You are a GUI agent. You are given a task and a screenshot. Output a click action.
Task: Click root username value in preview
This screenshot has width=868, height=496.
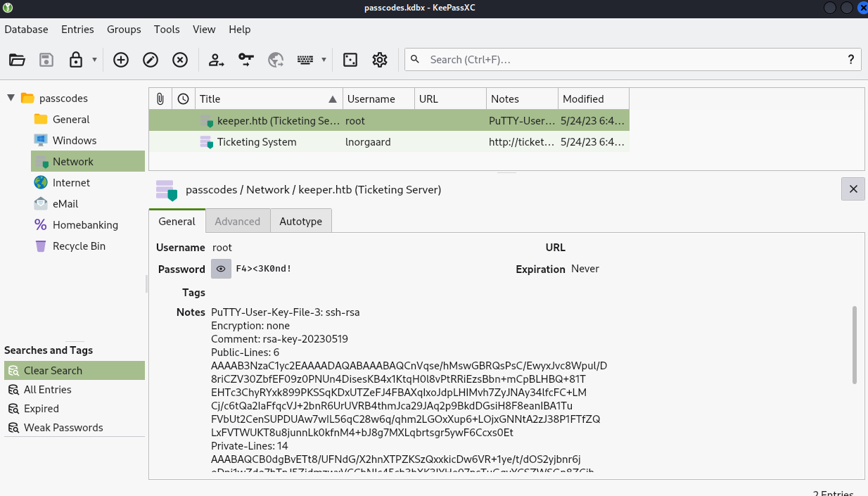click(222, 248)
